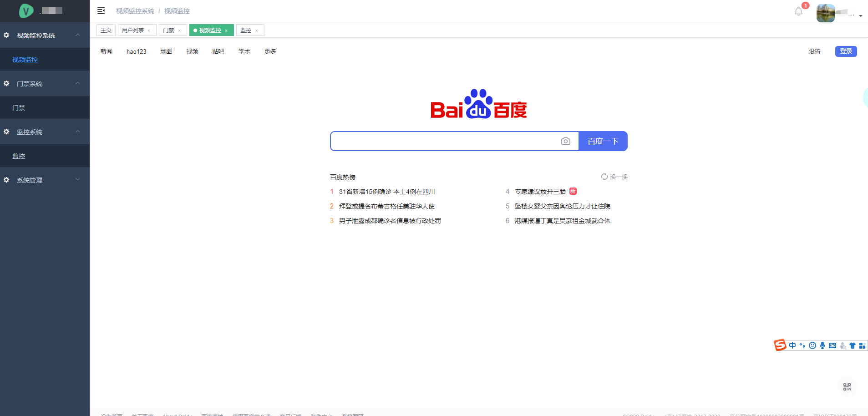The height and width of the screenshot is (416, 868).
Task: Select the 贴吧 navigation link
Action: [x=218, y=51]
